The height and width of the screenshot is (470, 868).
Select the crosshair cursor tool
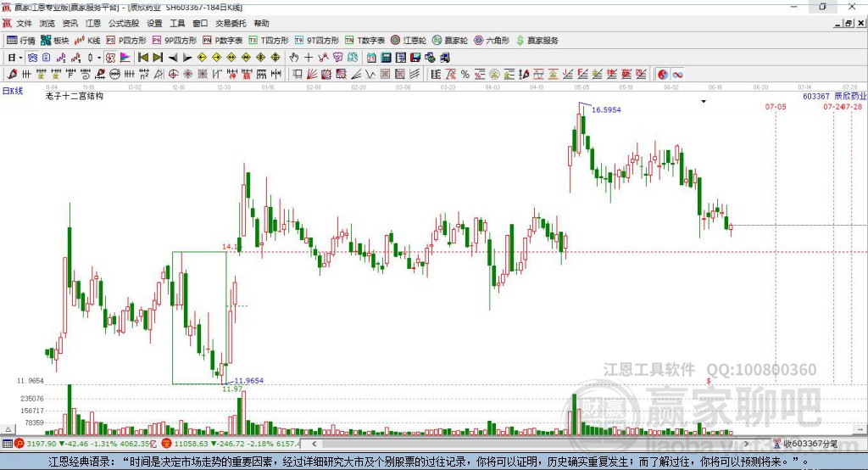309,58
